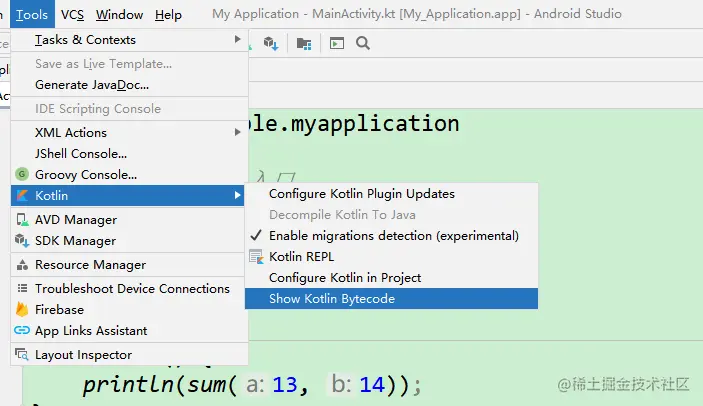The height and width of the screenshot is (406, 703).
Task: Select Show Kotlin Bytecode
Action: 391,298
